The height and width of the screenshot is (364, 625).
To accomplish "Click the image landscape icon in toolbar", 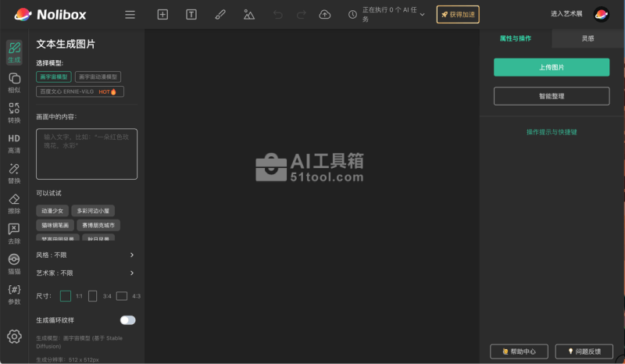I will 248,14.
